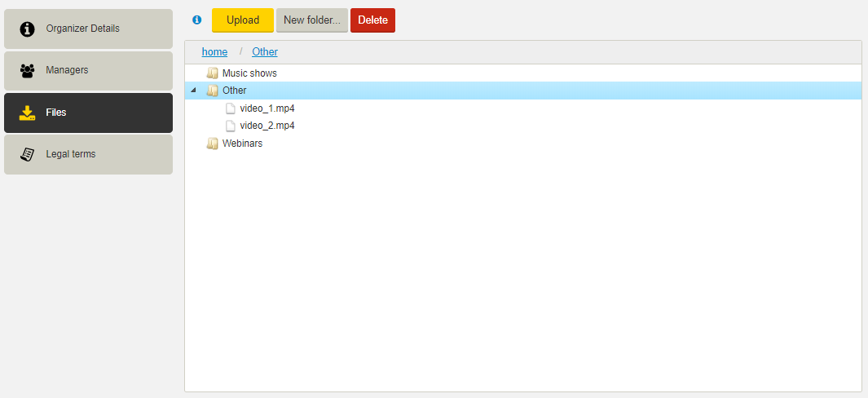The height and width of the screenshot is (398, 868).
Task: Click the yellow Files download icon
Action: (x=27, y=113)
